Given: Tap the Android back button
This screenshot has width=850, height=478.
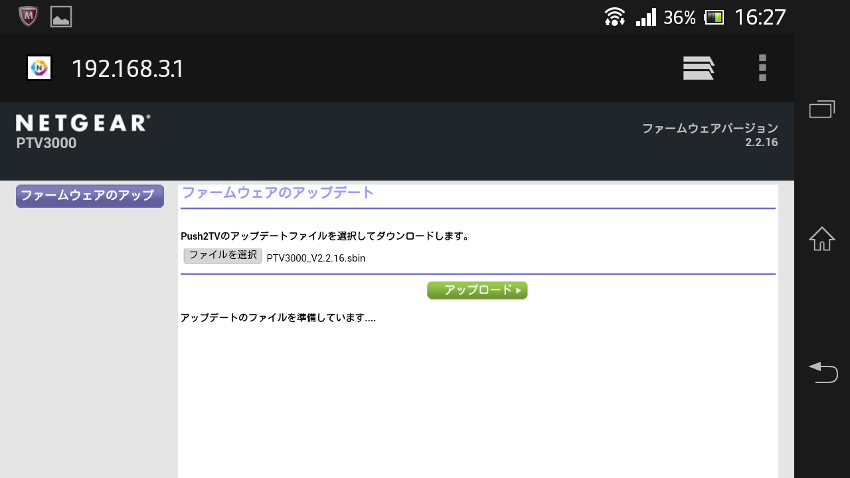Looking at the screenshot, I should pos(823,372).
